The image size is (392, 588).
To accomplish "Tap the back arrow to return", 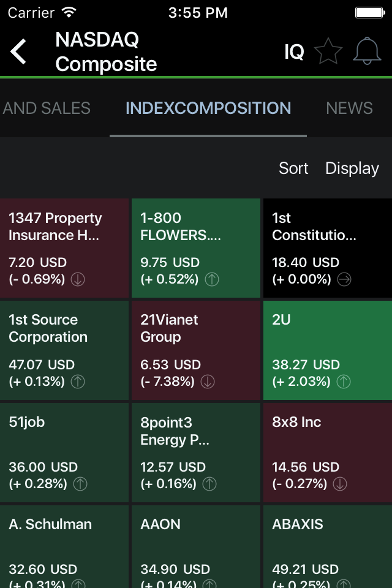I will point(18,51).
